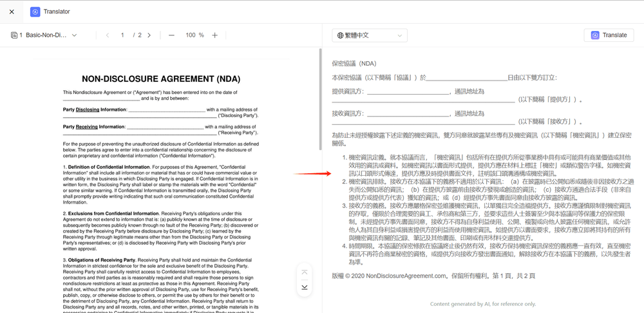Viewport: 644px width, 313px height.
Task: Click the globe icon in the language selector
Action: tap(341, 35)
